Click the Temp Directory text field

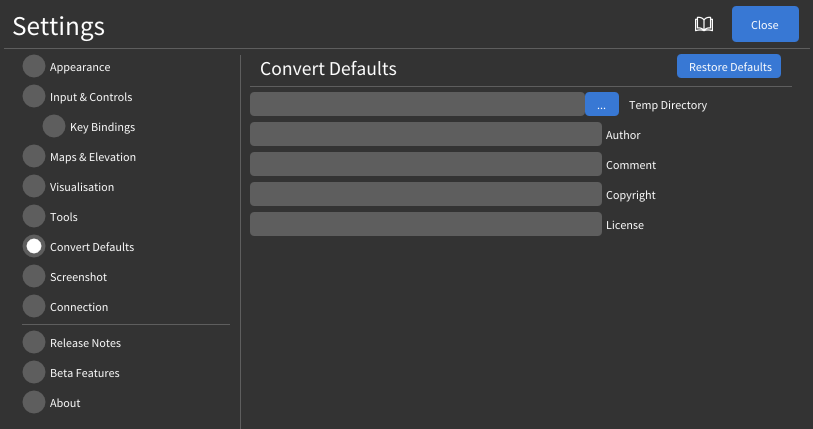pos(416,105)
